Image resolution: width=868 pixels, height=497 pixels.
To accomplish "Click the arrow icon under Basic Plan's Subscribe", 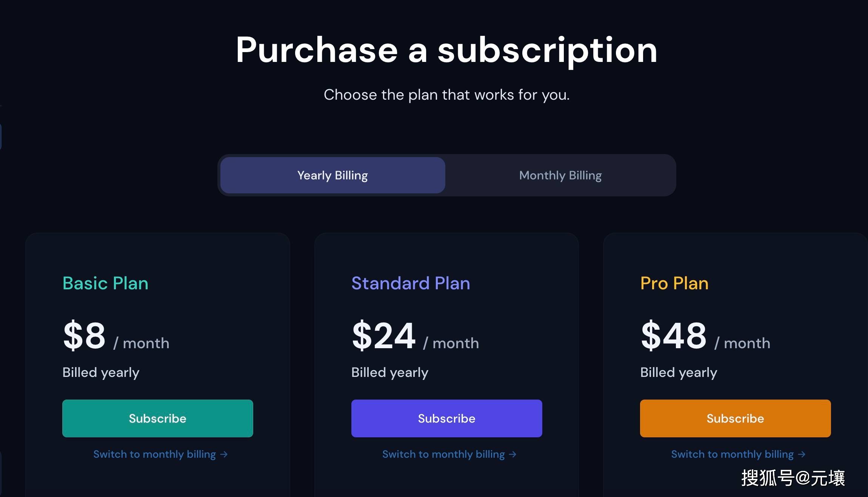I will tap(224, 454).
